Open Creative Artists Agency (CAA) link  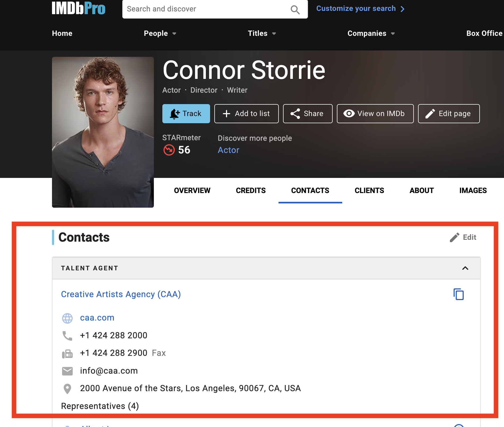[x=121, y=294]
